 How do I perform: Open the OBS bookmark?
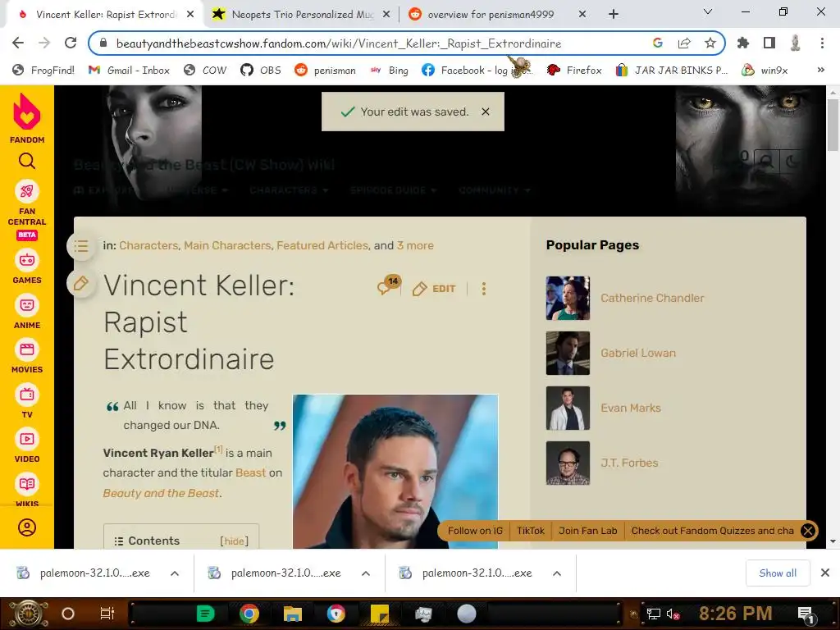pyautogui.click(x=261, y=71)
